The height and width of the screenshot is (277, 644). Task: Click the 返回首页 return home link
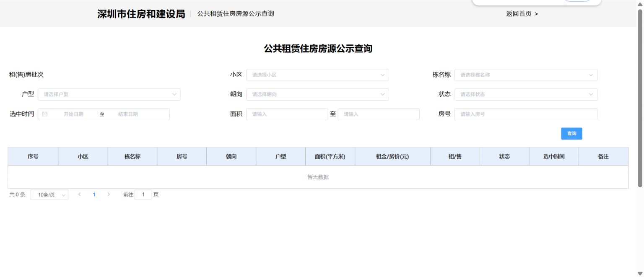point(522,14)
